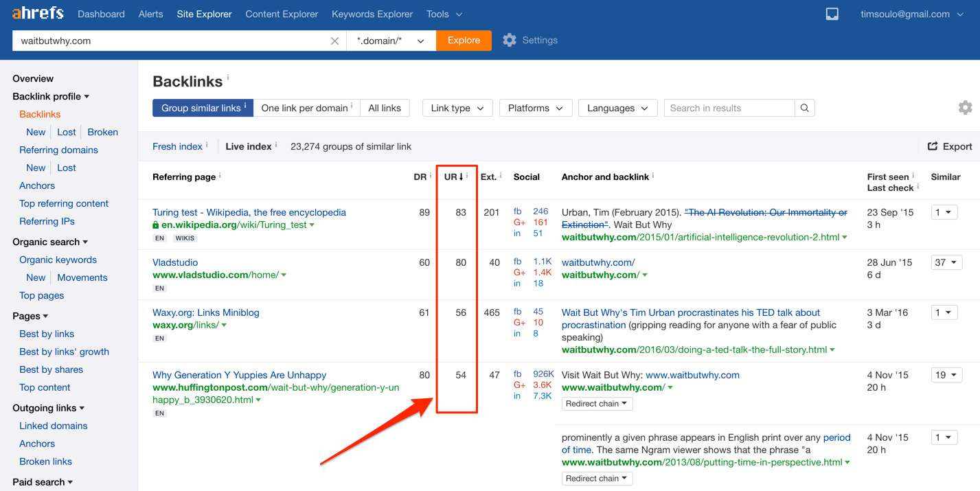The image size is (980, 491).
Task: Focus the Search in results field
Action: tap(729, 108)
